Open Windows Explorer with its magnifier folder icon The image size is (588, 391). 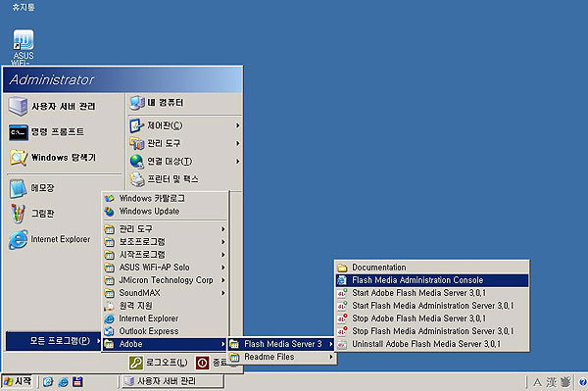coord(19,158)
